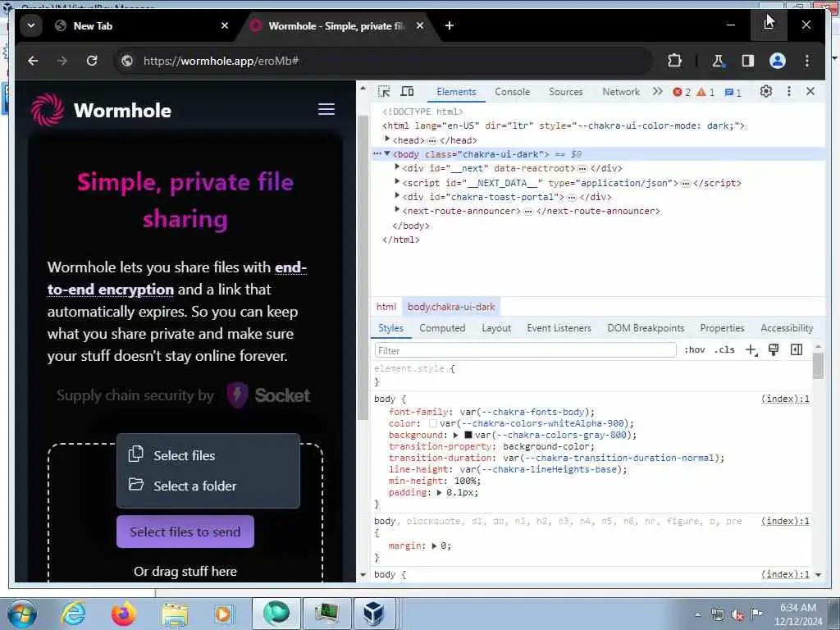Show more DevTools tabs chevron
The image size is (840, 630).
[657, 92]
